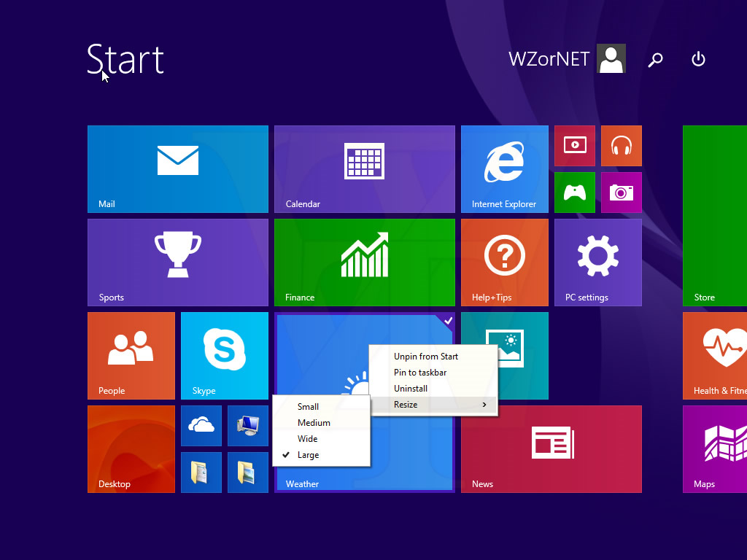This screenshot has height=560, width=747.
Task: Launch the Music headphones tile
Action: point(621,145)
